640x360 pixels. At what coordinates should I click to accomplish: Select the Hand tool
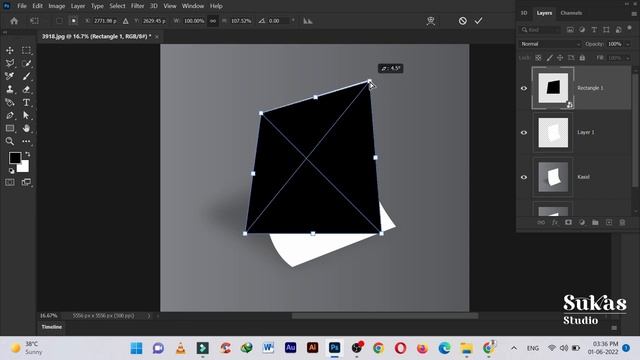point(26,128)
